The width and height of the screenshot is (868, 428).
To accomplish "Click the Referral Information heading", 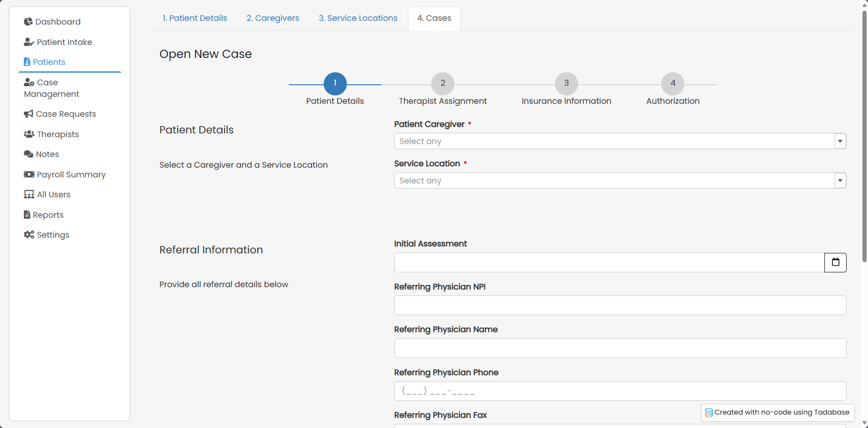I will point(211,250).
